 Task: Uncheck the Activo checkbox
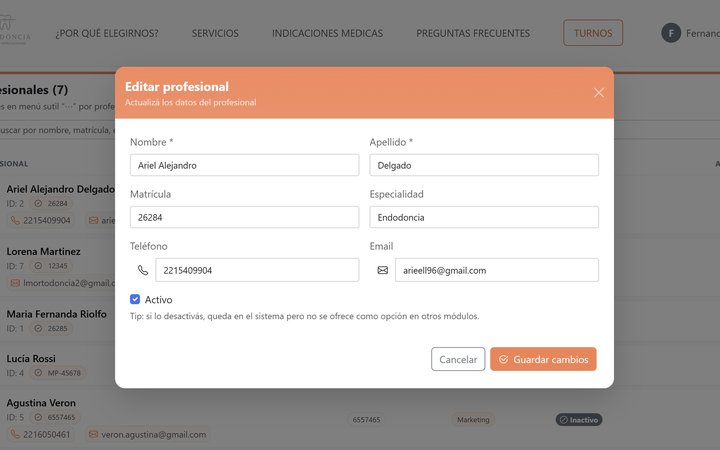pos(135,299)
